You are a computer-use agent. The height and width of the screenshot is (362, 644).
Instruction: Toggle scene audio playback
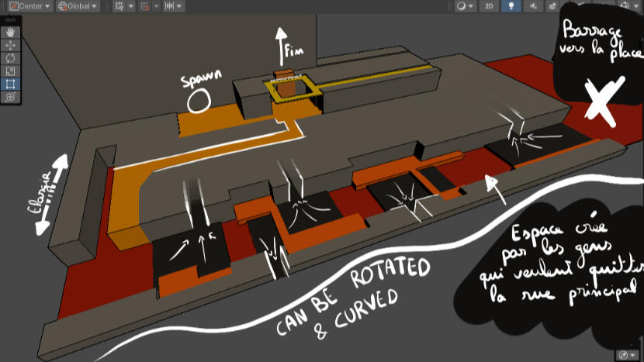pyautogui.click(x=532, y=6)
